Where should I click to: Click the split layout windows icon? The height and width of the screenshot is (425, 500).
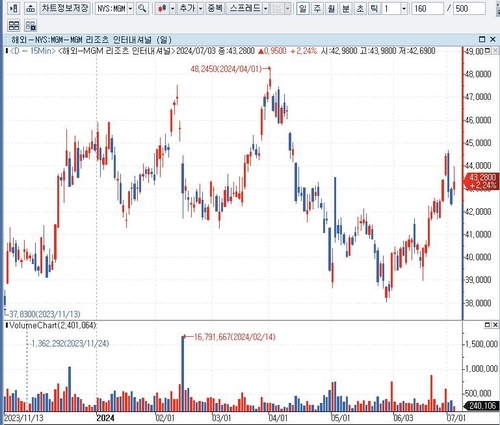(x=14, y=26)
